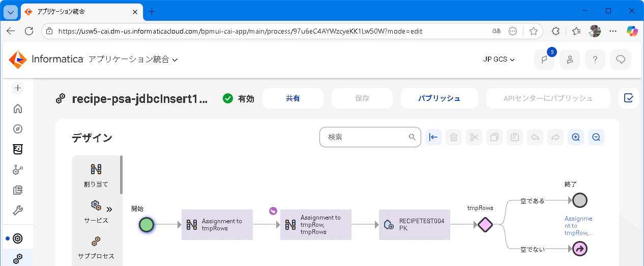Select the highlighted process gears sidebar item
Screen dimensions: 644x266
coord(18,258)
